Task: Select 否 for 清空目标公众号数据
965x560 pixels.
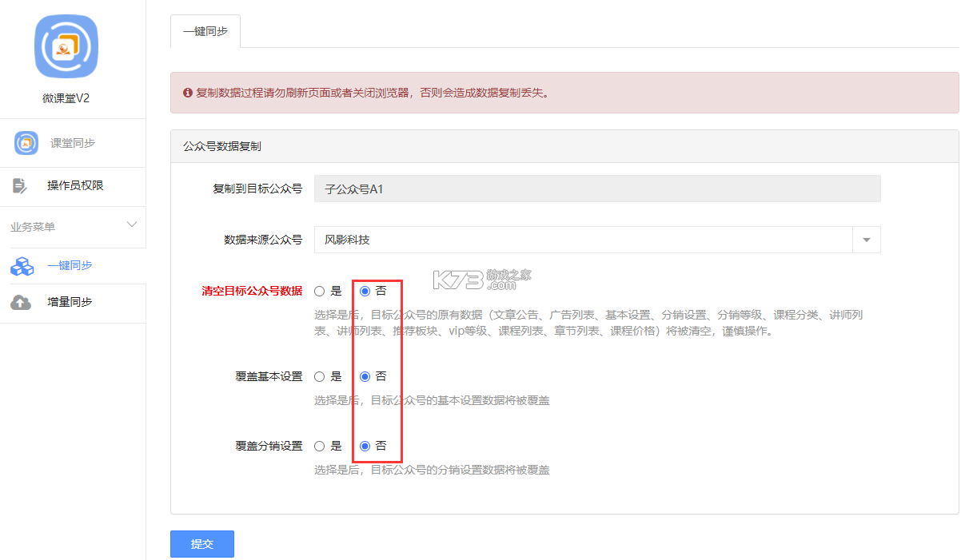Action: (365, 291)
